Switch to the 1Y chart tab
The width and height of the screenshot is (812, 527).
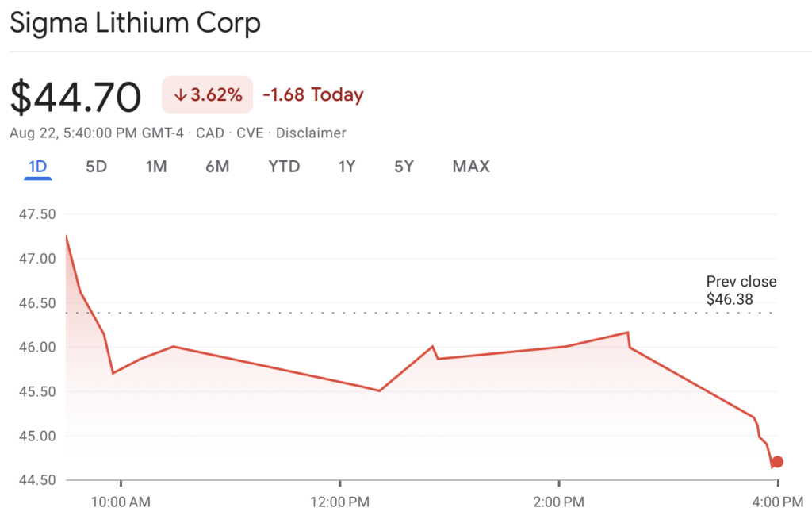tap(347, 167)
